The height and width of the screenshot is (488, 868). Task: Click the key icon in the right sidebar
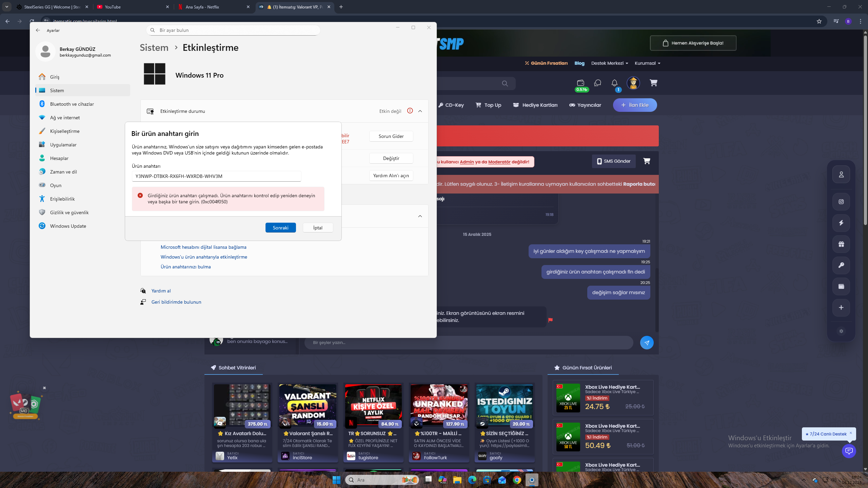tap(841, 265)
